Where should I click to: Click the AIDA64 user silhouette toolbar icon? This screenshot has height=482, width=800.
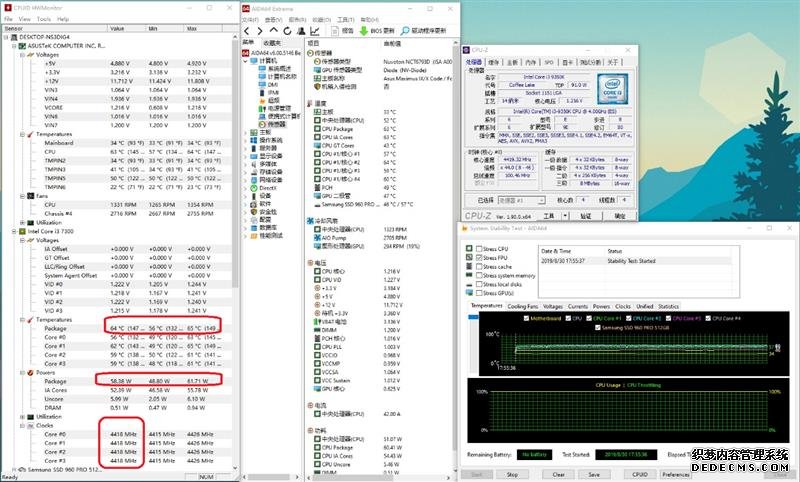pyautogui.click(x=301, y=31)
